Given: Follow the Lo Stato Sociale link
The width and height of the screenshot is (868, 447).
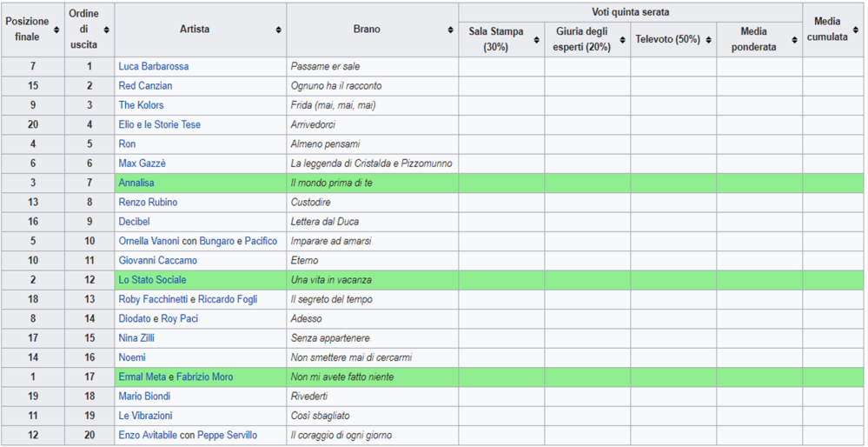Looking at the screenshot, I should point(152,280).
